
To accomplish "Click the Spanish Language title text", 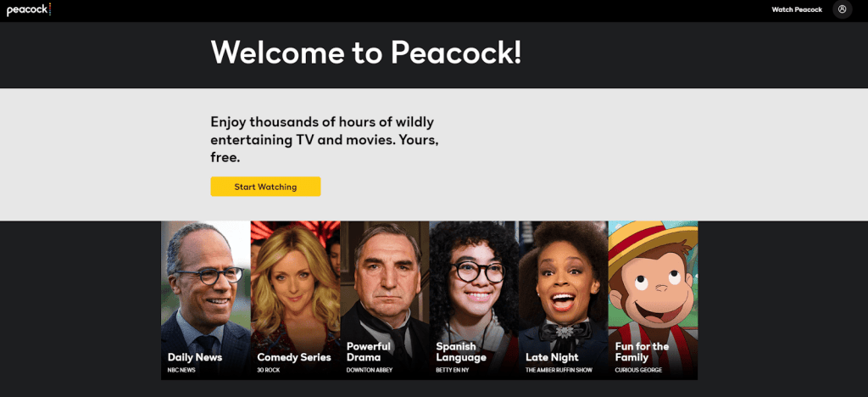I will [x=461, y=351].
